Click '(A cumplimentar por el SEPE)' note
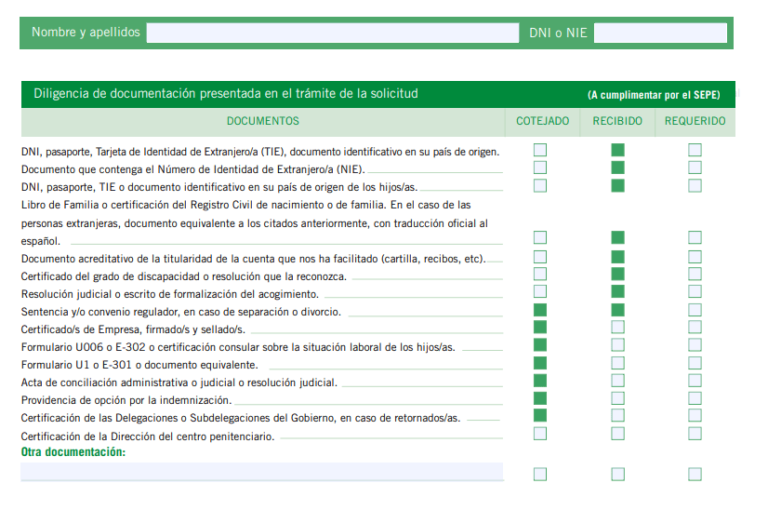This screenshot has width=768, height=510. pyautogui.click(x=654, y=95)
